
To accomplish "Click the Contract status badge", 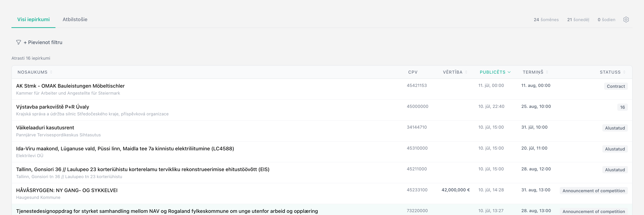I will 616,86.
